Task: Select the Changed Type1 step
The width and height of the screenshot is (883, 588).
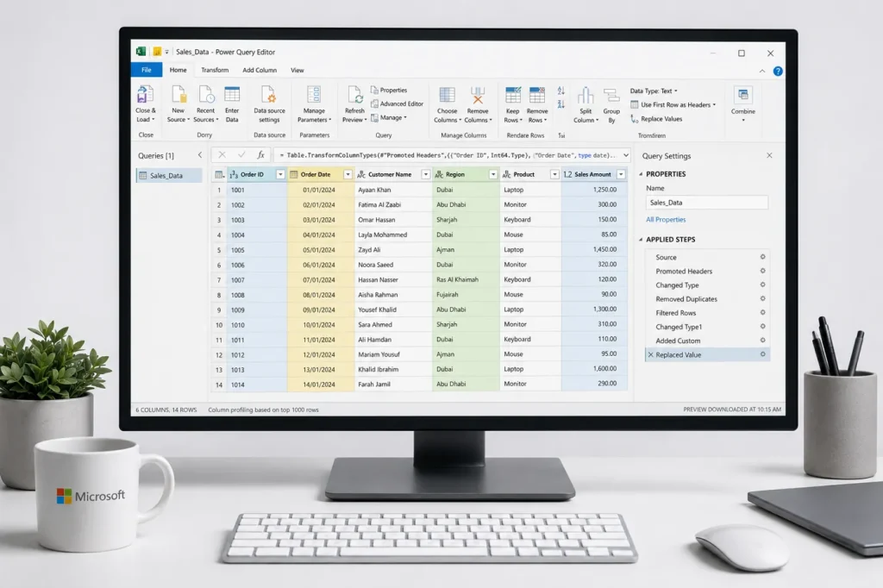Action: point(707,327)
